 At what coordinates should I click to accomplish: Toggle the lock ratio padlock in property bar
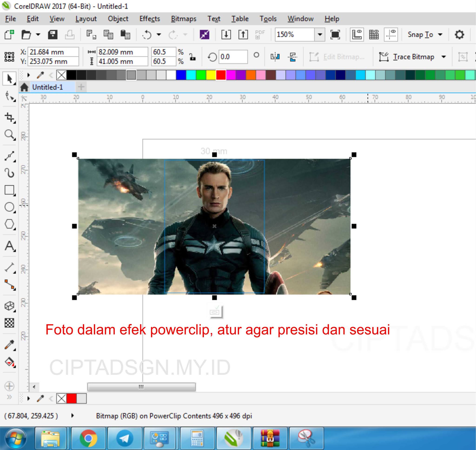(x=193, y=57)
